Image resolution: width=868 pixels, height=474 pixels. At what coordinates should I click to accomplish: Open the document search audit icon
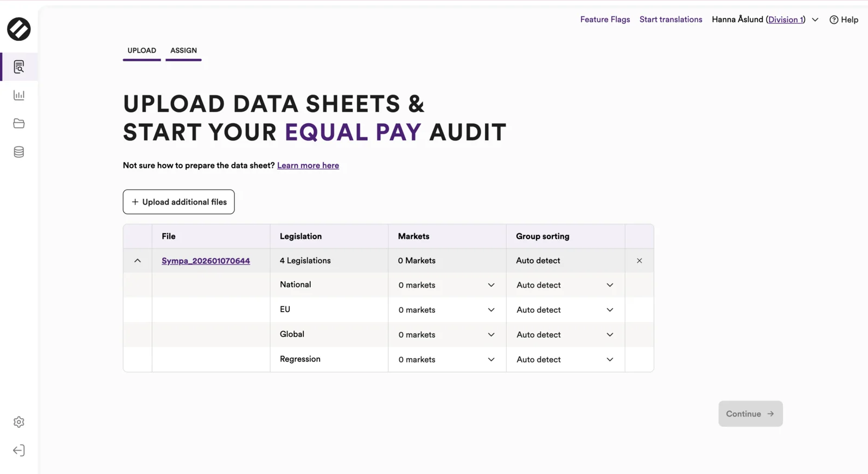pos(19,67)
